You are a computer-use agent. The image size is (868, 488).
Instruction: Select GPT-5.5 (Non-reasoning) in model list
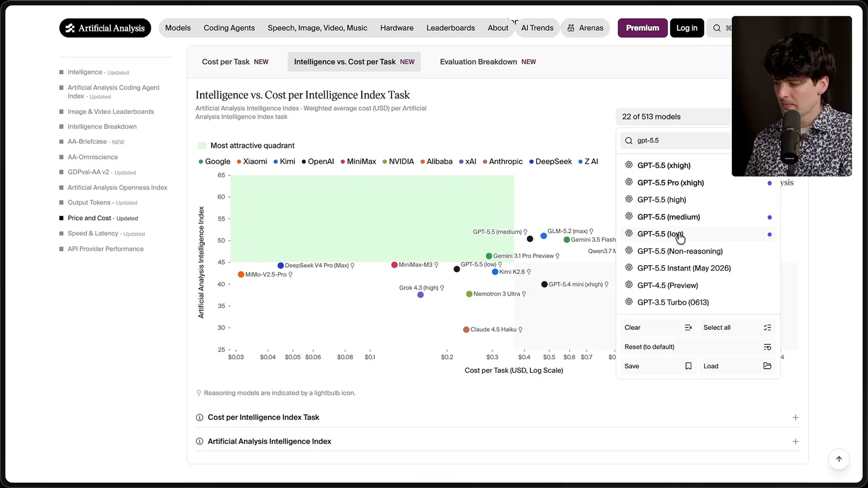coord(698,251)
